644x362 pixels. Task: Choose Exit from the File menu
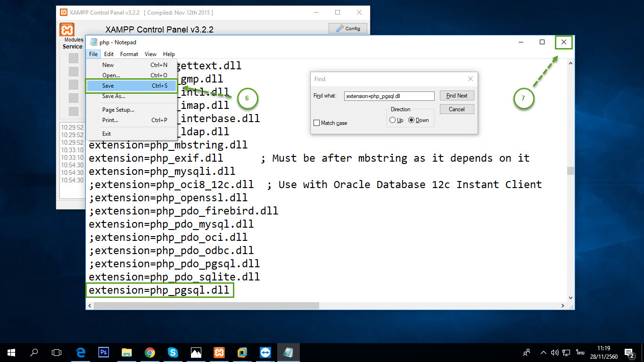pyautogui.click(x=132, y=134)
